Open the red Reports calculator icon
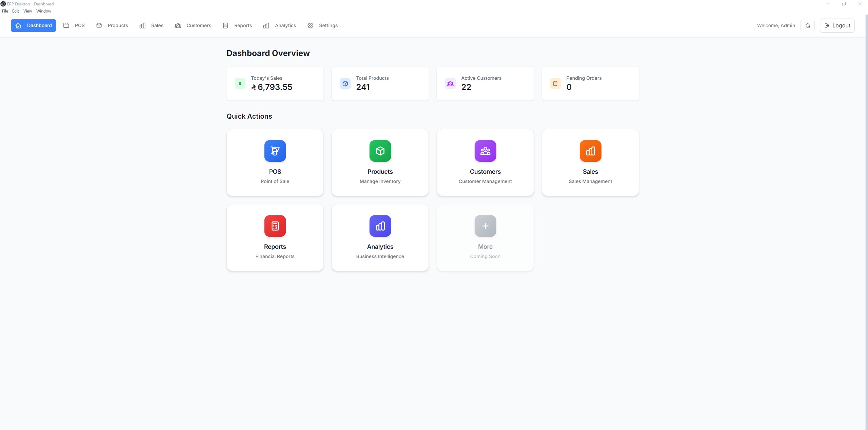This screenshot has height=430, width=868. coord(275,226)
